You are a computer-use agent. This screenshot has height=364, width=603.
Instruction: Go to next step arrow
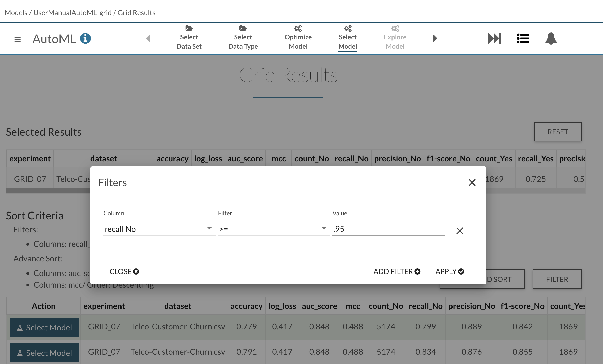point(435,38)
